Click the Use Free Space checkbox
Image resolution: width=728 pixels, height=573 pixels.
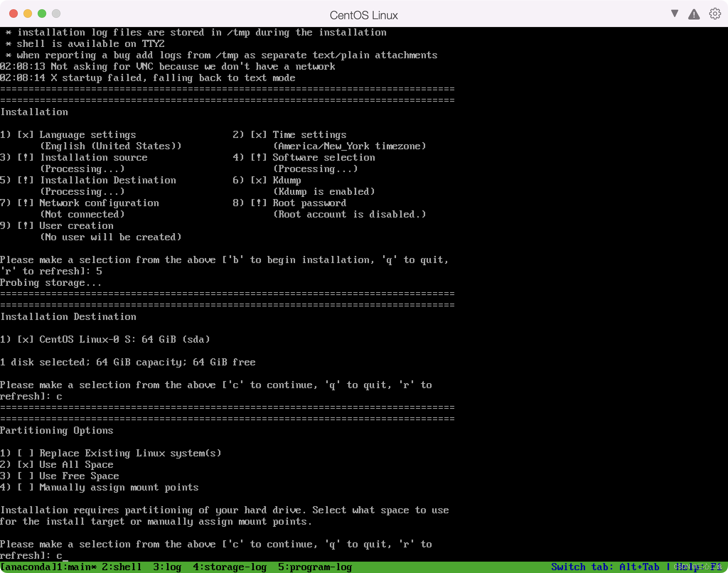tap(26, 476)
